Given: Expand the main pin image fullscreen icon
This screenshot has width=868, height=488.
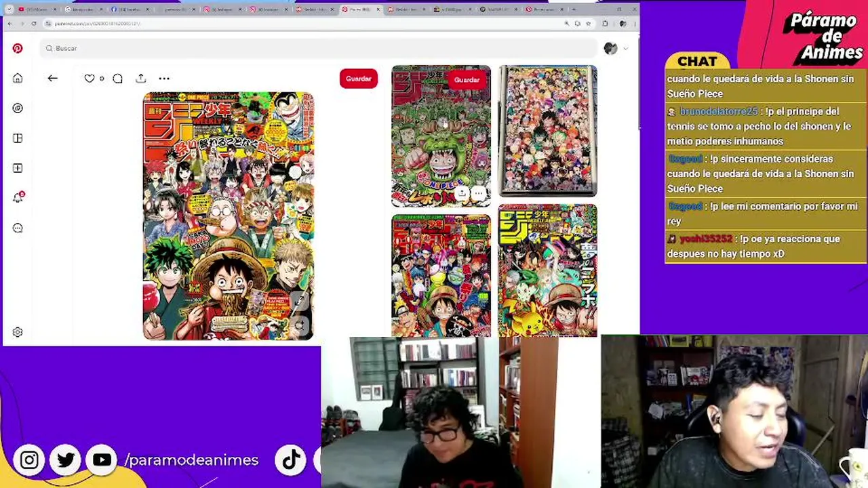Looking at the screenshot, I should coord(299,302).
